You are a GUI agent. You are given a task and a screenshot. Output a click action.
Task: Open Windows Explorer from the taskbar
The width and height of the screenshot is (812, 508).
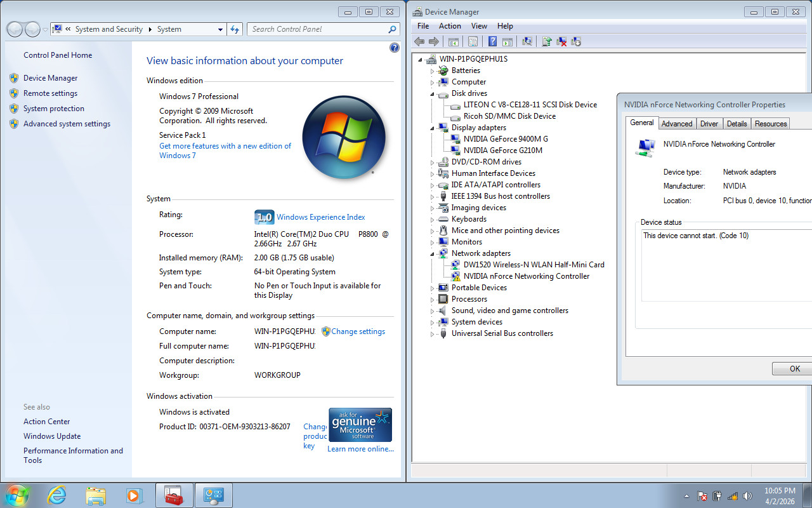click(x=96, y=495)
